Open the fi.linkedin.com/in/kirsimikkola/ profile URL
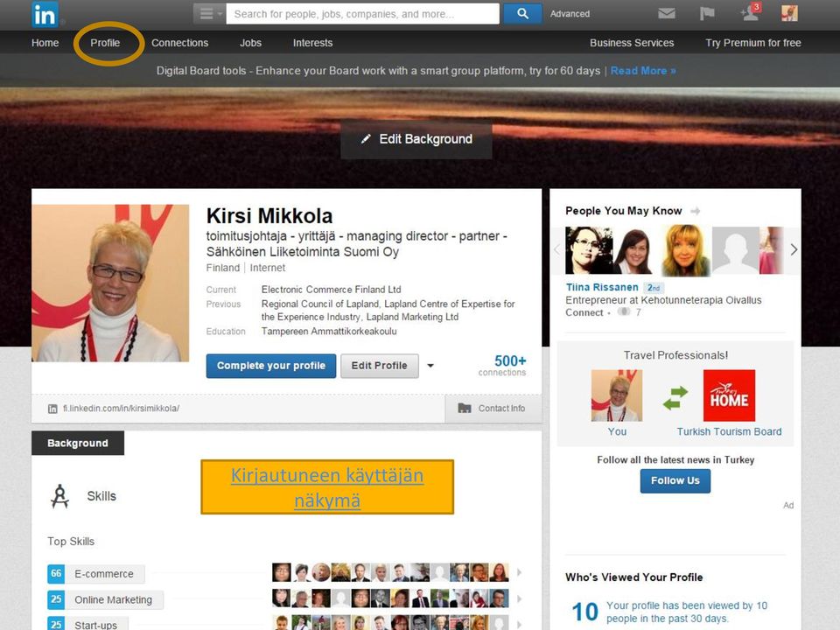This screenshot has height=630, width=840. [121, 409]
